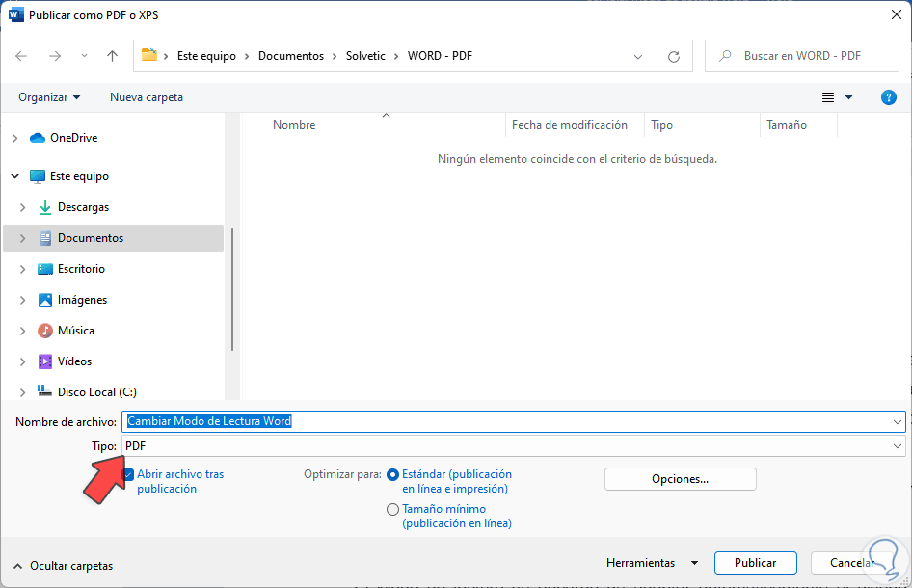The width and height of the screenshot is (912, 588).
Task: Refresh the WORD - PDF folder
Action: (674, 56)
